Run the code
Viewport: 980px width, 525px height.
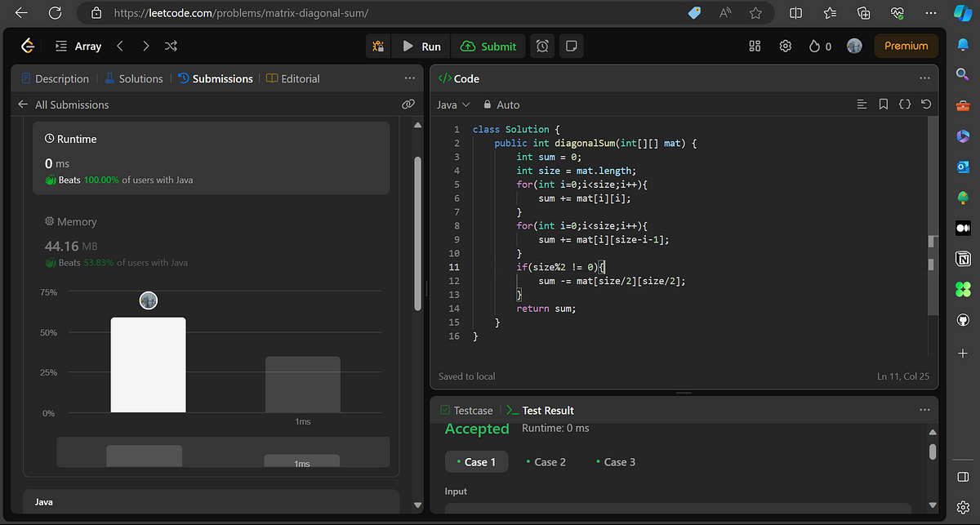pyautogui.click(x=421, y=47)
